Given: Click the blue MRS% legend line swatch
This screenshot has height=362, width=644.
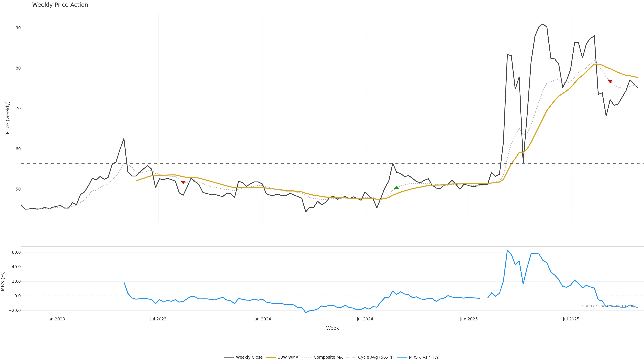Looking at the screenshot, I should click(402, 357).
